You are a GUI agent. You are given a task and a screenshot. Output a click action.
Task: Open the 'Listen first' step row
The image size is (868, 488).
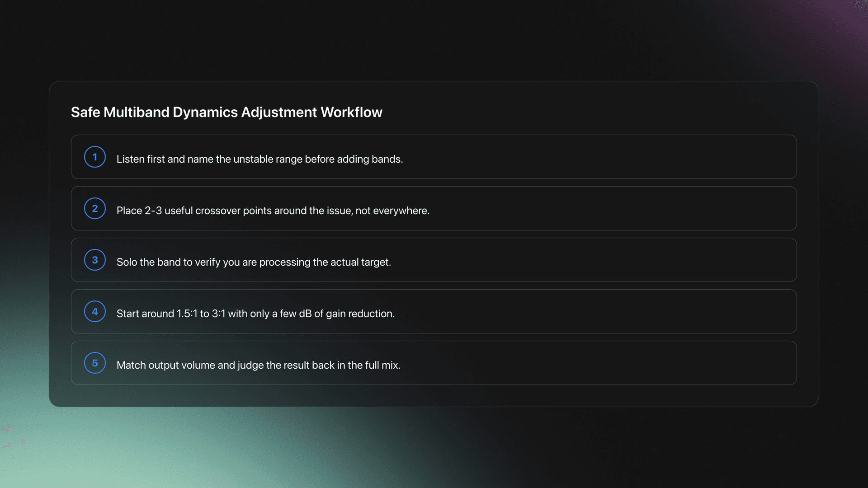pos(434,157)
